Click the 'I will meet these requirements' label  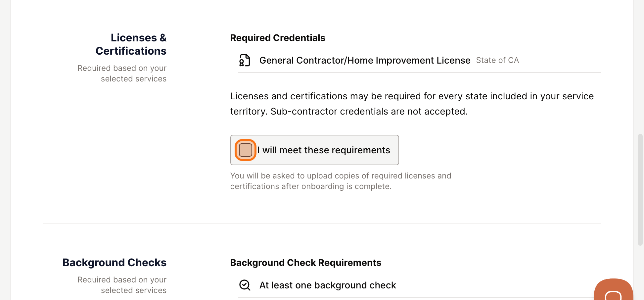[324, 150]
